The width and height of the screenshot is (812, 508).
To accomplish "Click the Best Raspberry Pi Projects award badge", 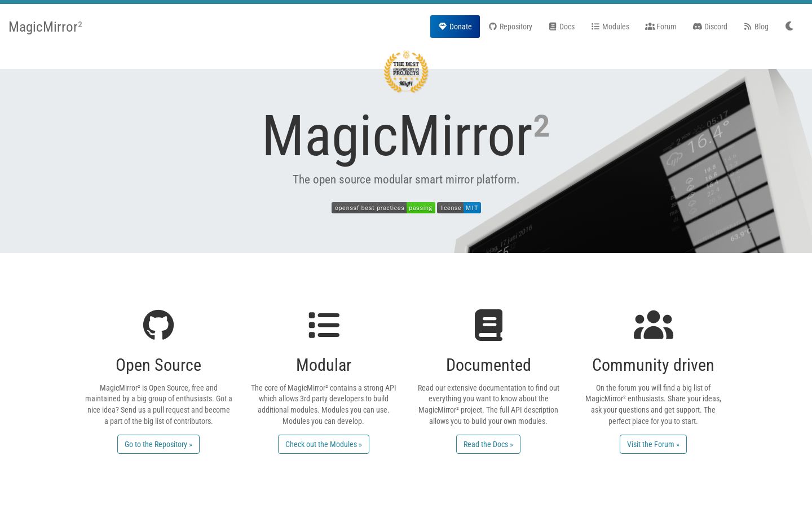I will [x=406, y=72].
